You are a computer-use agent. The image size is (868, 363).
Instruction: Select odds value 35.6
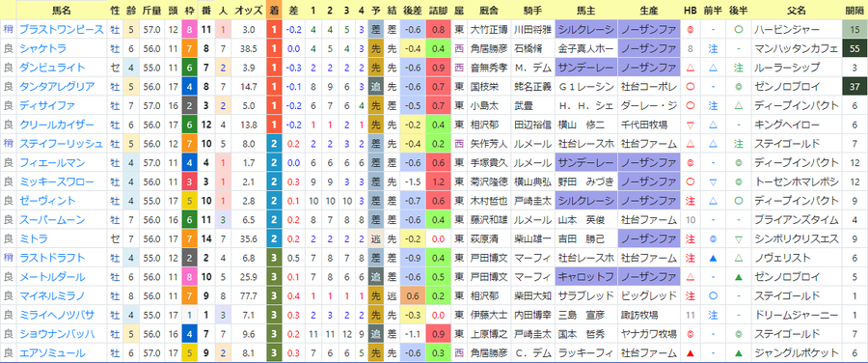(248, 238)
